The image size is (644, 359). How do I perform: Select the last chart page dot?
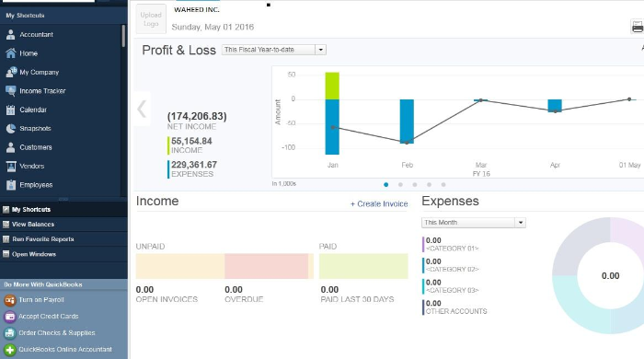coord(443,185)
